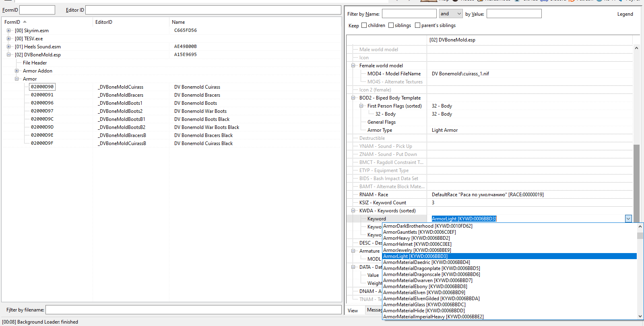Choose ArmorMaterialElven keyword option

click(424, 293)
